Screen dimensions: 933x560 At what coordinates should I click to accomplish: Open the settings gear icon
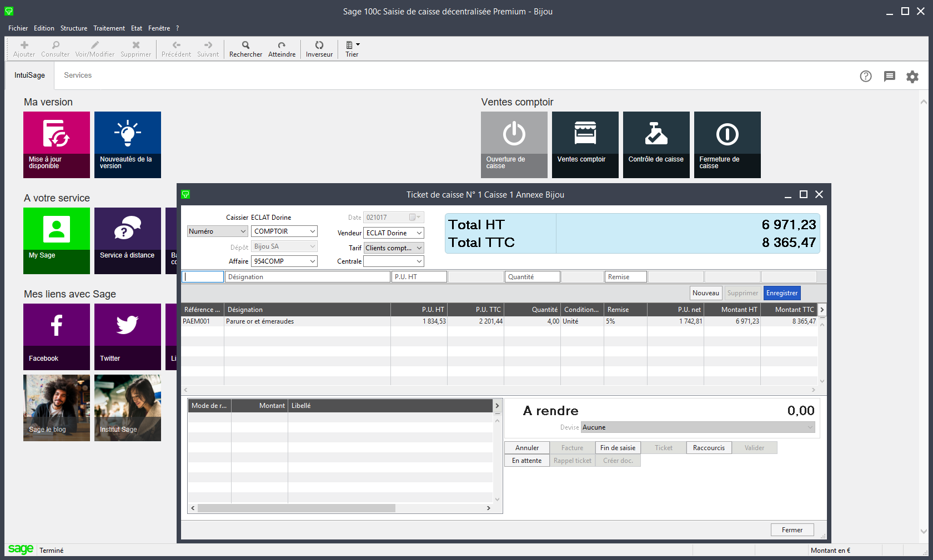tap(912, 77)
